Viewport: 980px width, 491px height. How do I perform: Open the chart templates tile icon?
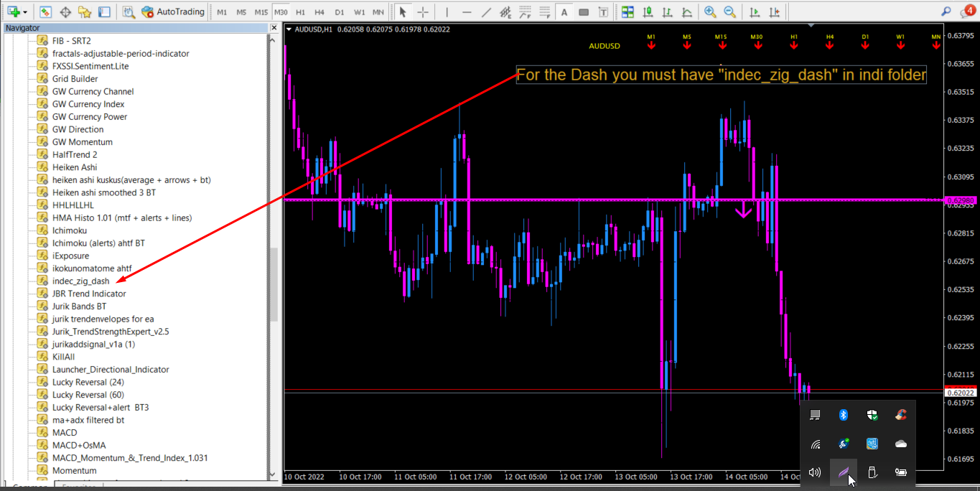point(628,11)
